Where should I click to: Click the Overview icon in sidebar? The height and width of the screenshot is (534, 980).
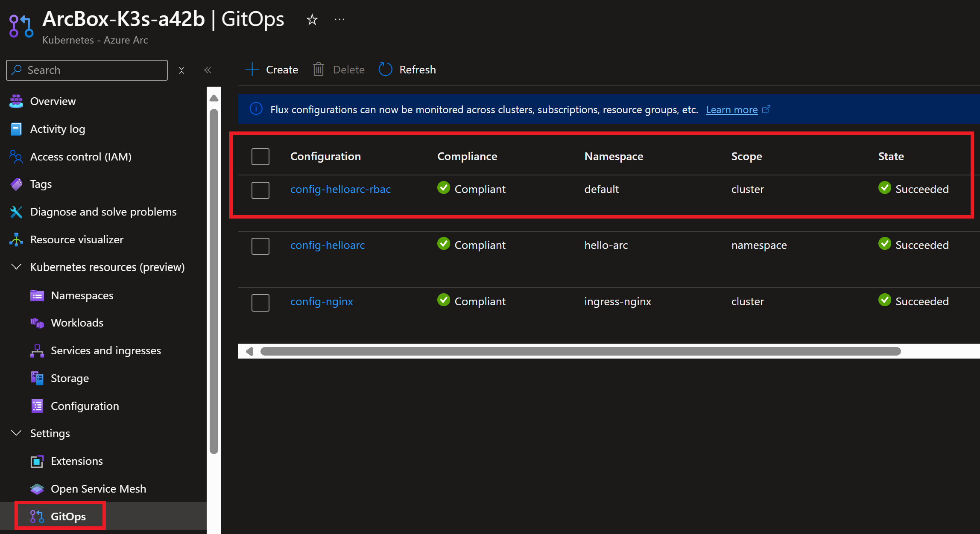click(16, 101)
